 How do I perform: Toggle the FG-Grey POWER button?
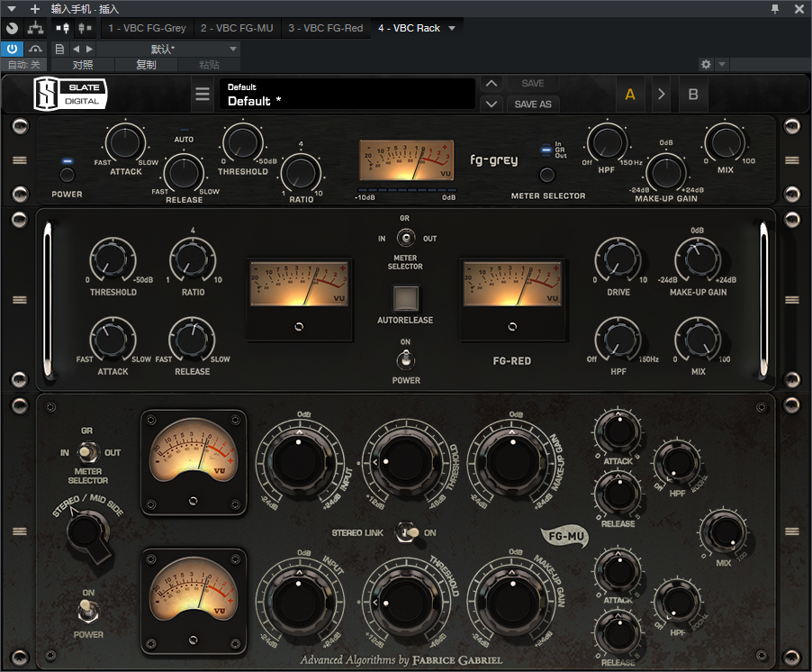click(x=67, y=175)
